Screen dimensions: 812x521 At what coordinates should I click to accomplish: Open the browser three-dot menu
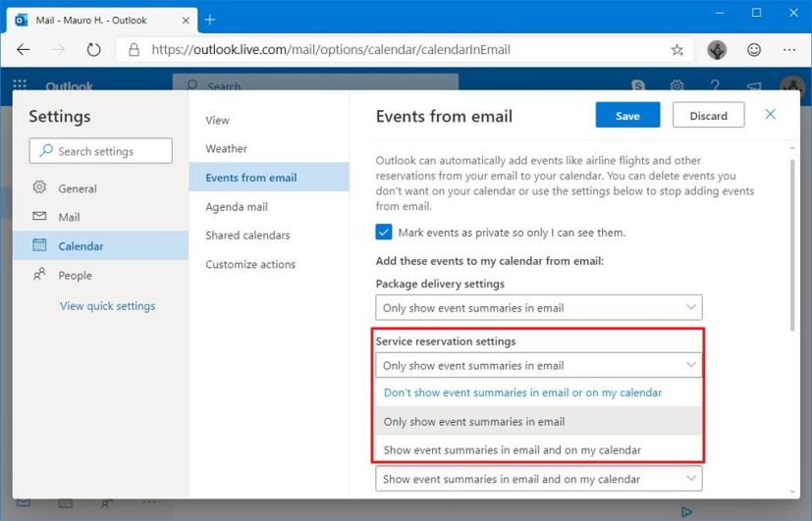pyautogui.click(x=789, y=50)
